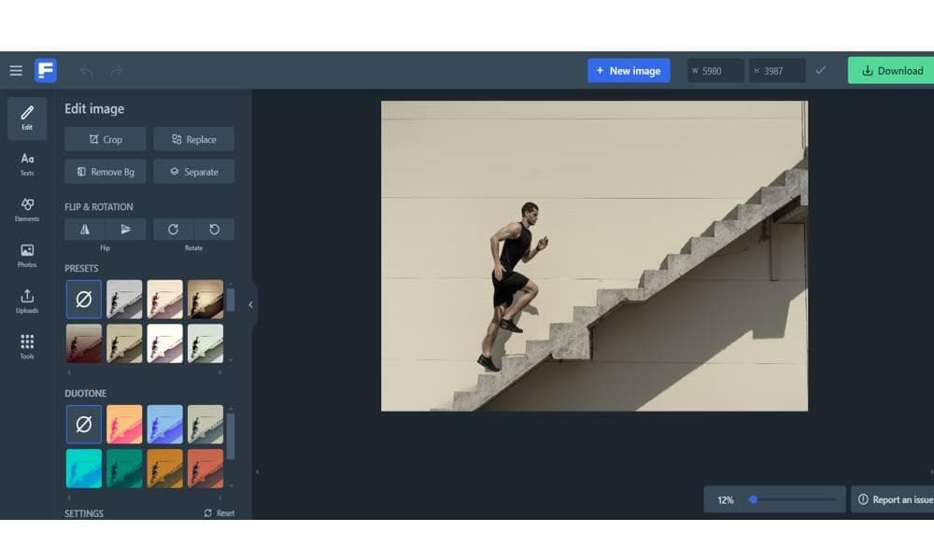
Task: Apply the orange-pink duotone thumbnail
Action: (124, 424)
